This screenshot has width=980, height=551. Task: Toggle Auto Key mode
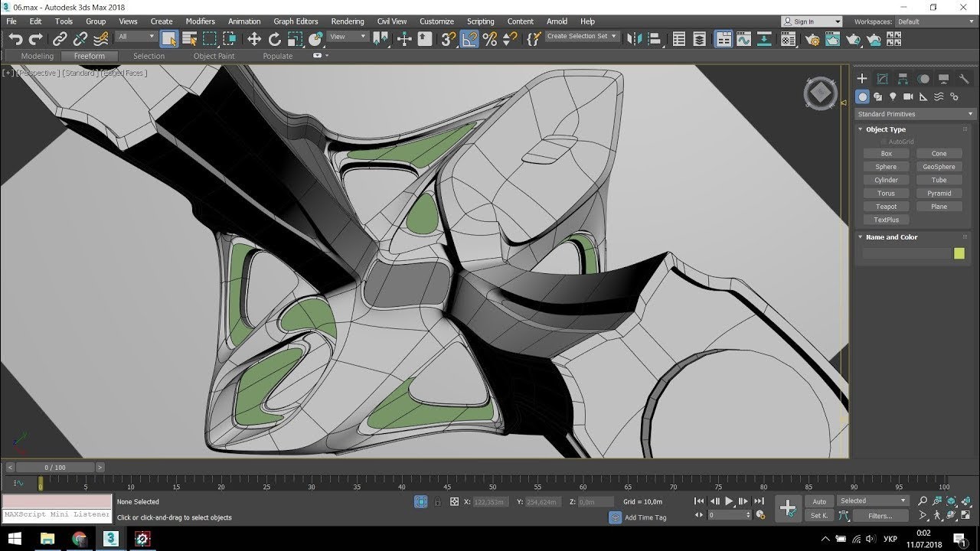(x=819, y=501)
